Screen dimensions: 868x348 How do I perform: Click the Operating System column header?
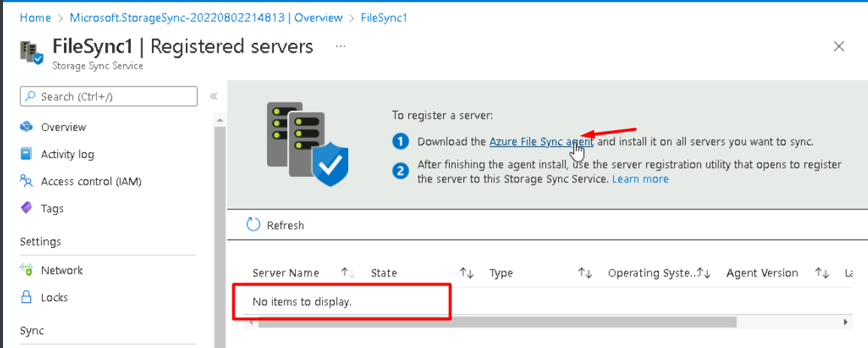pyautogui.click(x=651, y=273)
